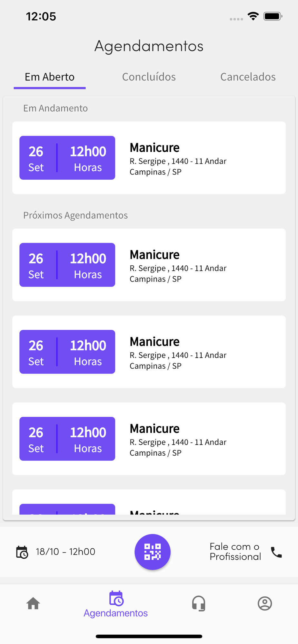Image resolution: width=298 pixels, height=644 pixels.
Task: Open the profile account icon
Action: pyautogui.click(x=265, y=603)
